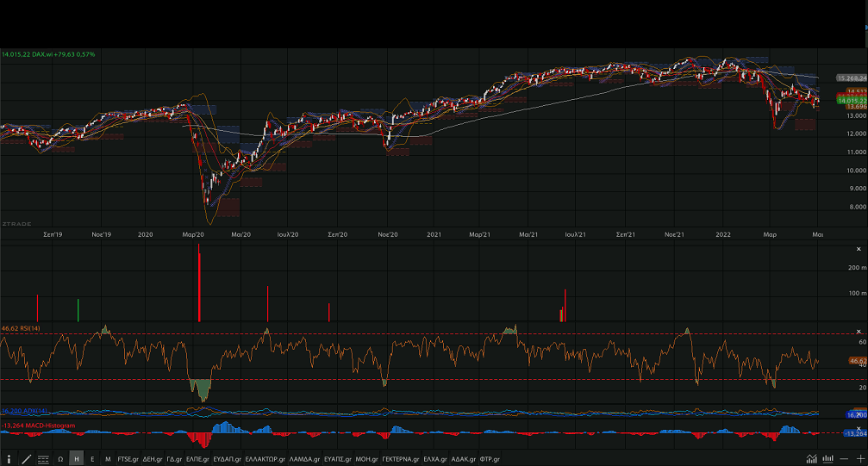Load the ΜΟΗ.gr symbol
The width and height of the screenshot is (868, 466).
point(366,459)
